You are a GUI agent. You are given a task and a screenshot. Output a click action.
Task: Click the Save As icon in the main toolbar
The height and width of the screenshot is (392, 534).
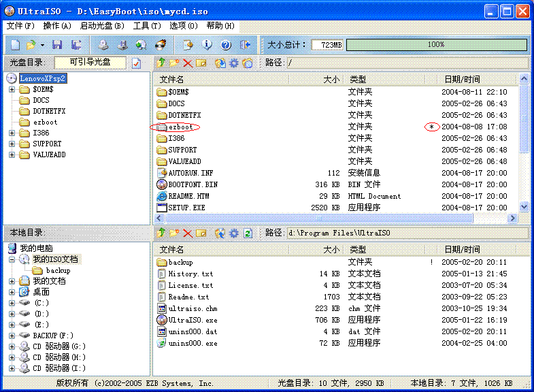(77, 45)
